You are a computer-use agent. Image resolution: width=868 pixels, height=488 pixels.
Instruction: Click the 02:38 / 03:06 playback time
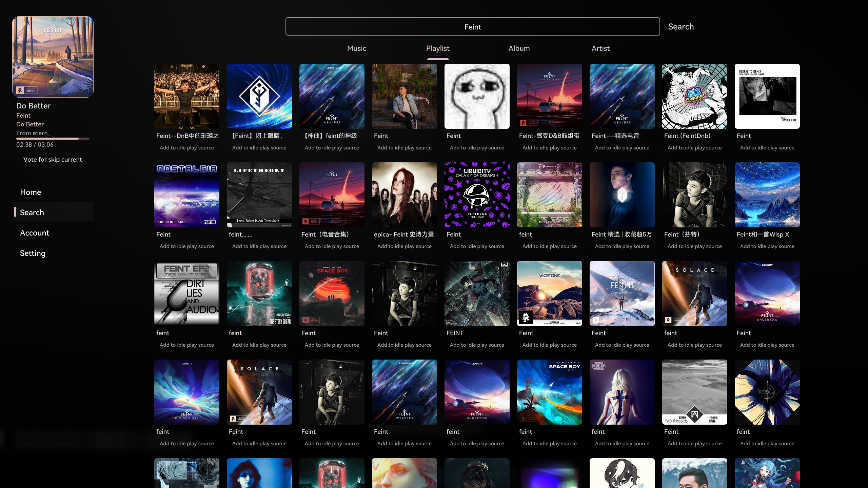pyautogui.click(x=35, y=145)
